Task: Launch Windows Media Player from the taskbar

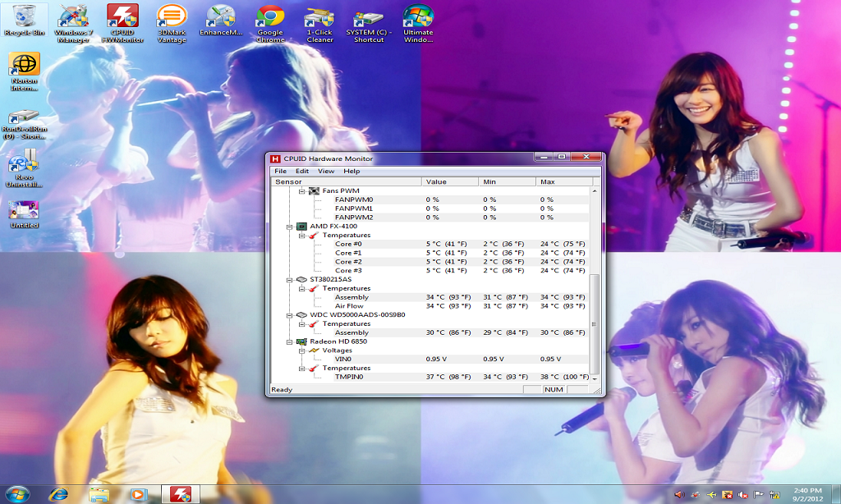Action: click(x=138, y=494)
